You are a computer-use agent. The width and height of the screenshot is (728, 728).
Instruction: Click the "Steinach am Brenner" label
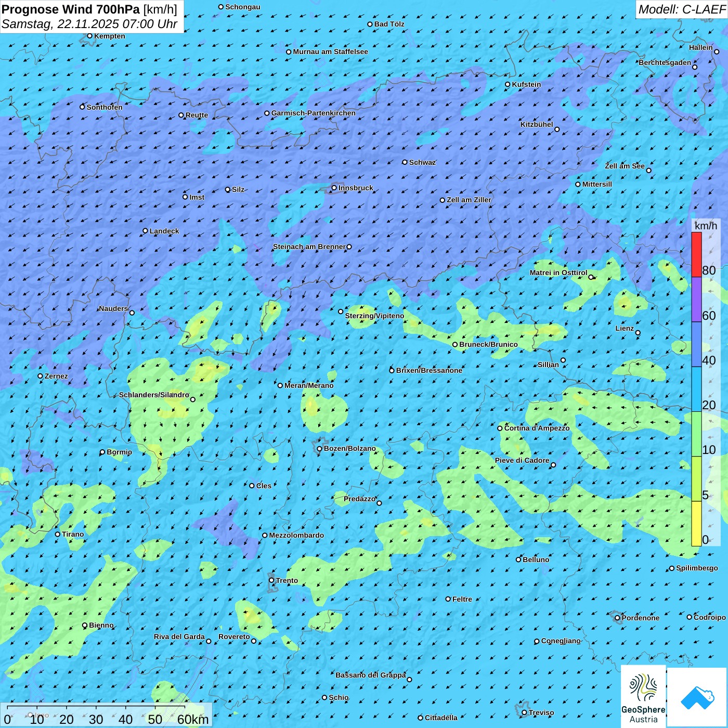pos(309,246)
